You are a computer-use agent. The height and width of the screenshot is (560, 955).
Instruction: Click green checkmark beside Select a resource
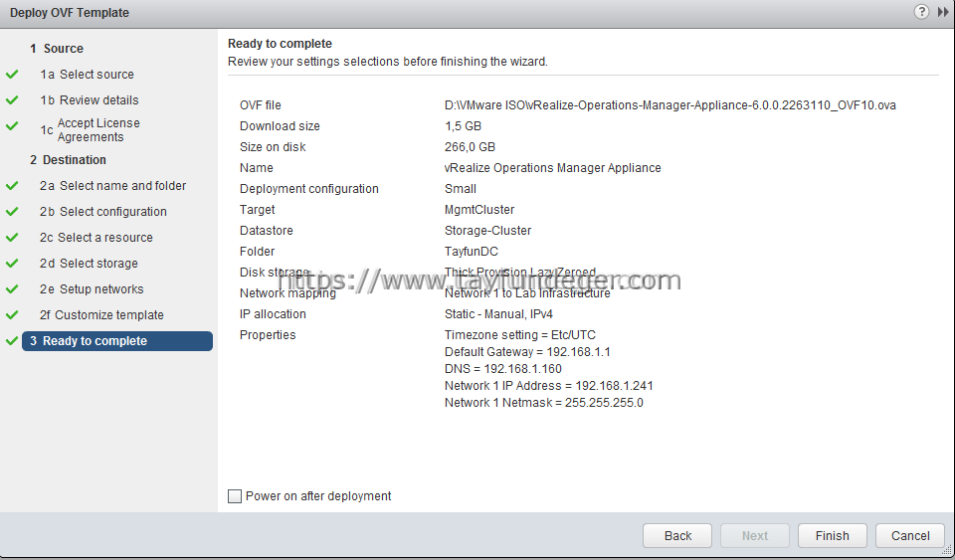point(12,238)
